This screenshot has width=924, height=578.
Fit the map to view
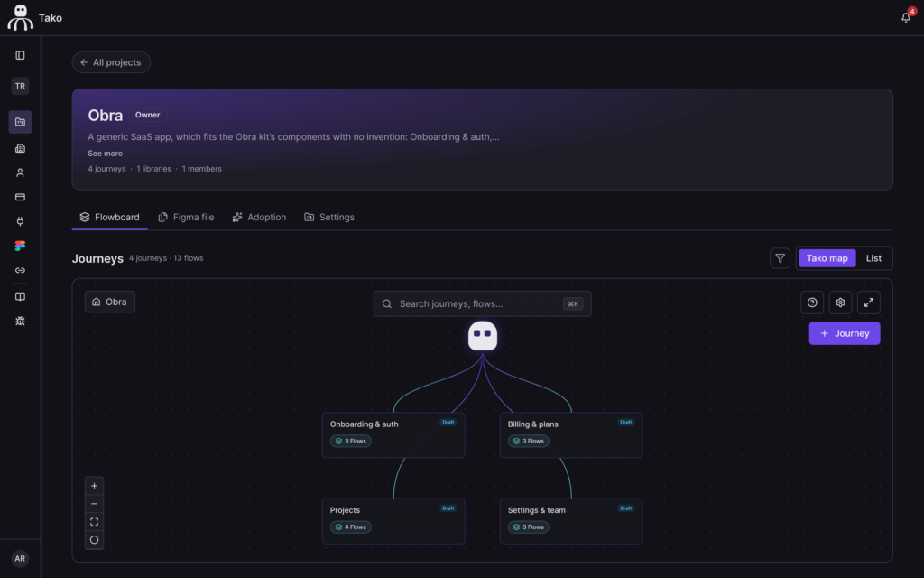(x=94, y=522)
